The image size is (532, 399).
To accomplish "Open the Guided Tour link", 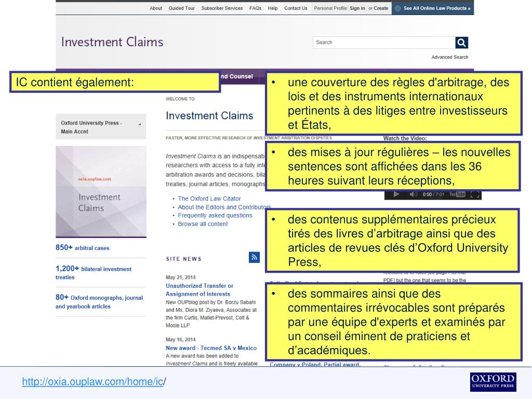I will [x=181, y=8].
